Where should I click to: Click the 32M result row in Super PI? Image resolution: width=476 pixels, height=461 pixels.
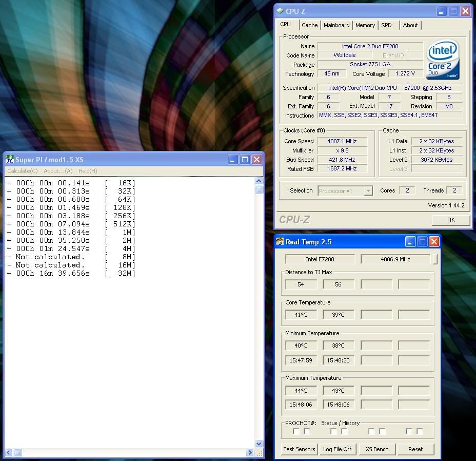point(71,273)
